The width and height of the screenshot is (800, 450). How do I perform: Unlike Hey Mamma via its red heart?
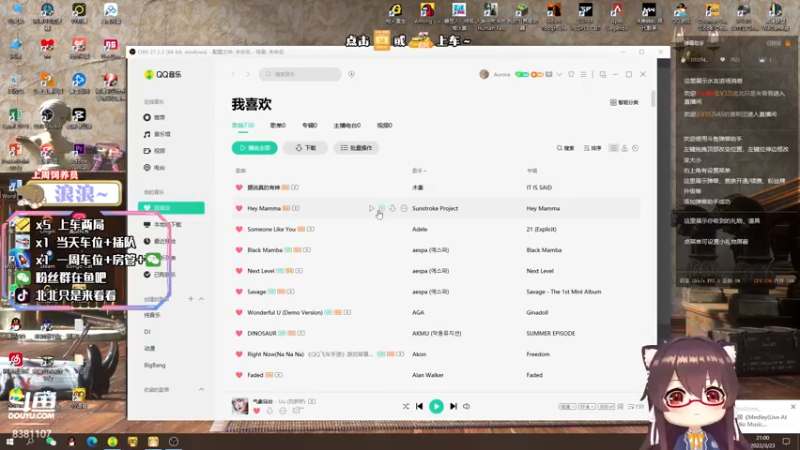pos(239,208)
